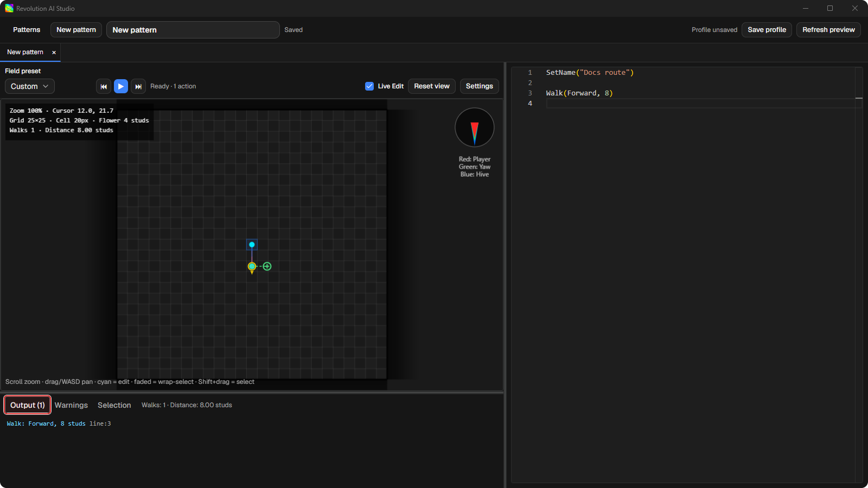Click the editor minimap scrollbar
The height and width of the screenshot is (488, 868).
[859, 274]
